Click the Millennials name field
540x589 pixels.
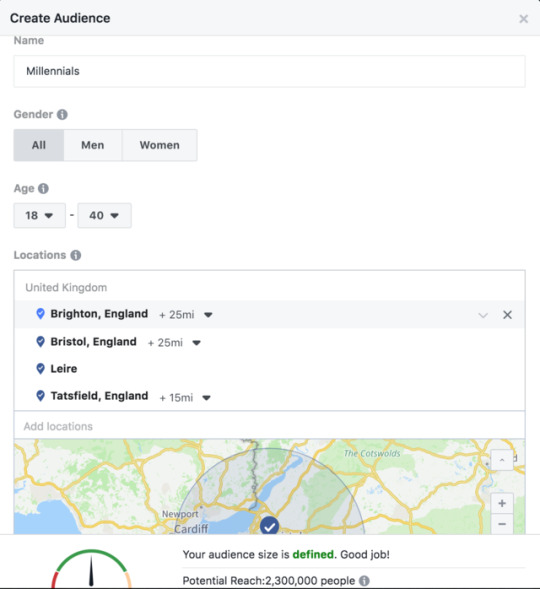(x=269, y=71)
